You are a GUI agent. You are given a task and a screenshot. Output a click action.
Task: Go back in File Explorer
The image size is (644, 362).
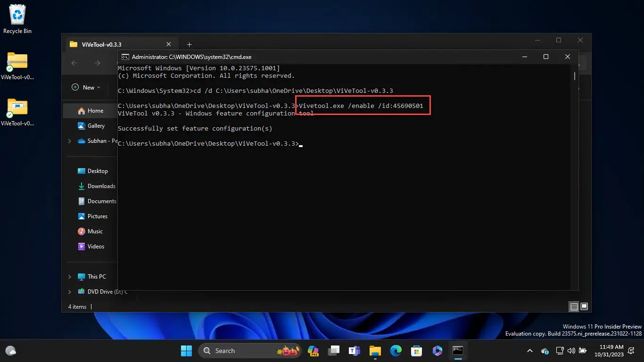click(74, 63)
